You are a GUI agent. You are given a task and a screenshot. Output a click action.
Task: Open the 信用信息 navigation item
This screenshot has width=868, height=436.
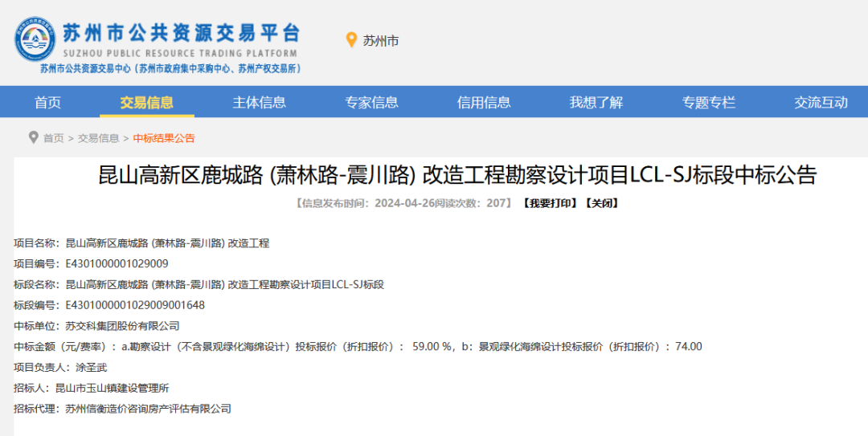coord(484,102)
